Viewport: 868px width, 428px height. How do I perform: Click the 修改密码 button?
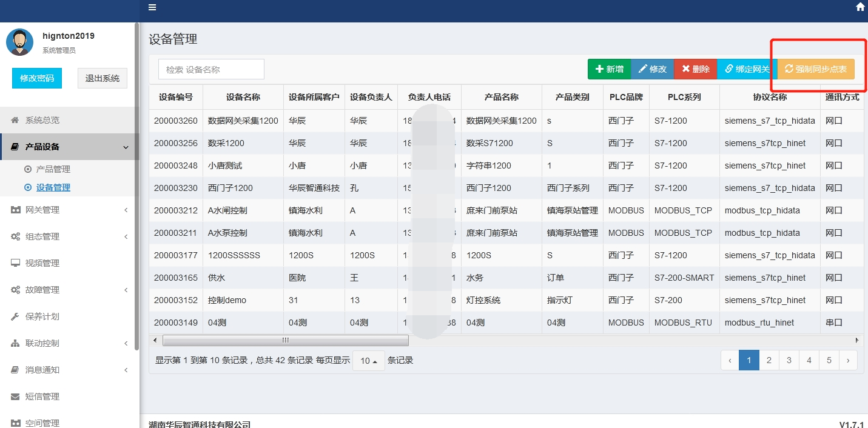[x=36, y=78]
